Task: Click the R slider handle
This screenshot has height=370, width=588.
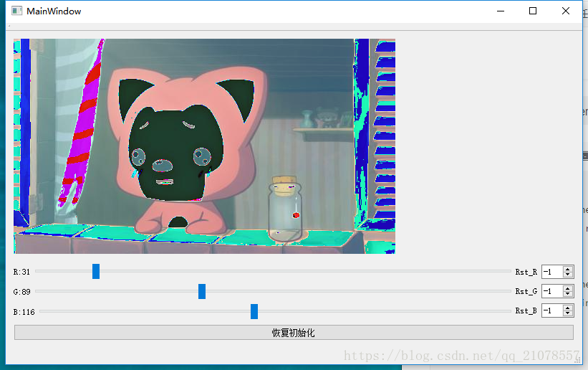Action: [96, 271]
